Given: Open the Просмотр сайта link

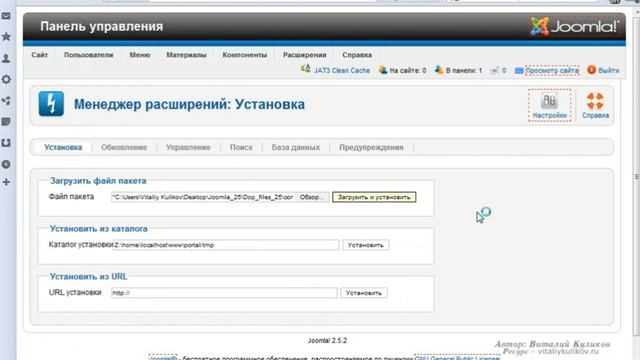Looking at the screenshot, I should coord(552,70).
